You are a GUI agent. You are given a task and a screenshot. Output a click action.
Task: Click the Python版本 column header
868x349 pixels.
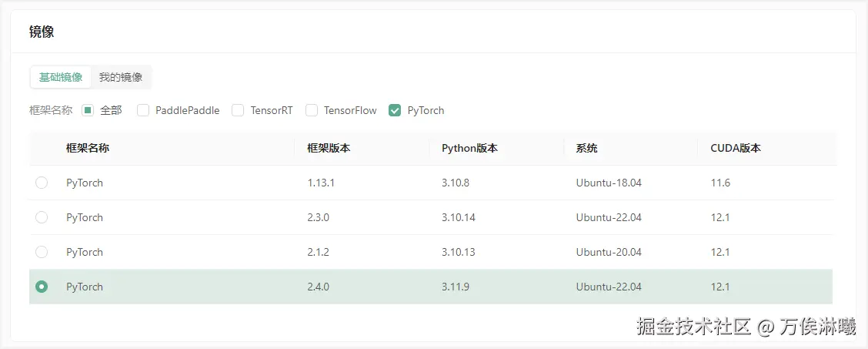(x=469, y=149)
